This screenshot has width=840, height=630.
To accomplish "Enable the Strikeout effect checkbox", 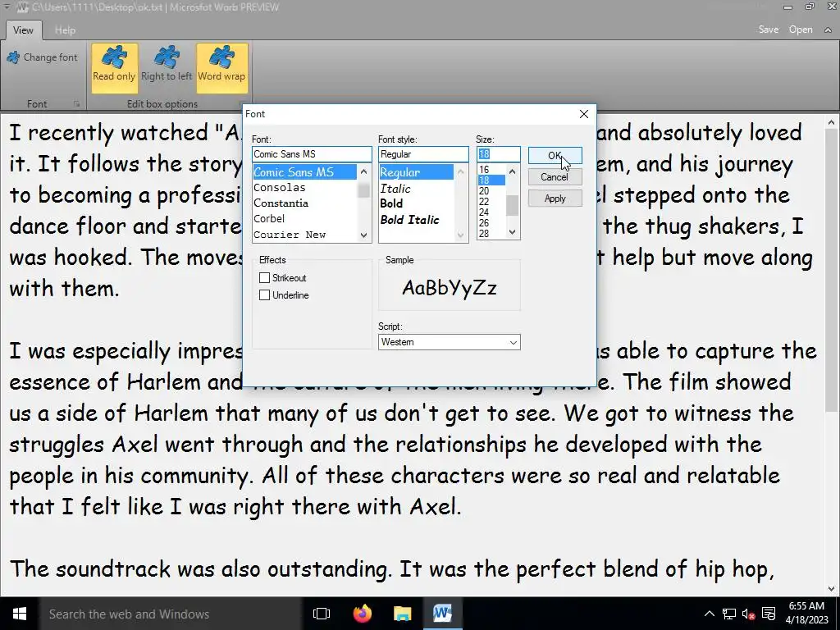I will coord(264,277).
